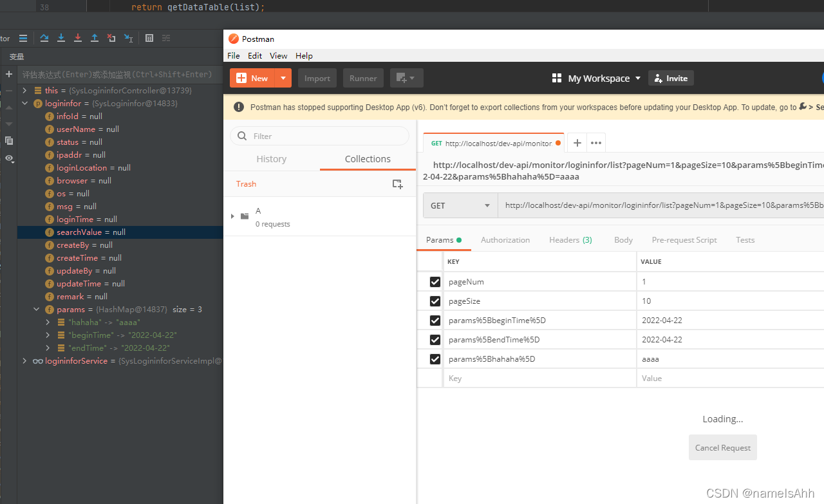The height and width of the screenshot is (504, 824).
Task: Switch to the Collections tab
Action: coord(368,159)
